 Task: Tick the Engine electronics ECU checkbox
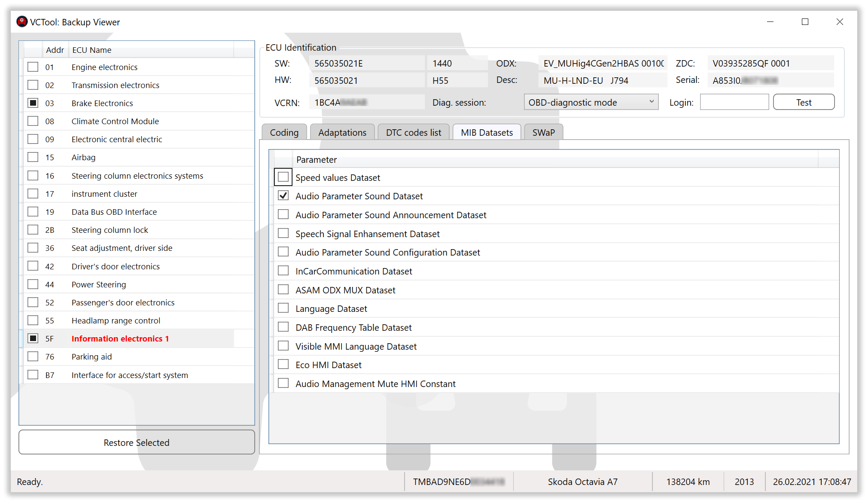pyautogui.click(x=33, y=67)
